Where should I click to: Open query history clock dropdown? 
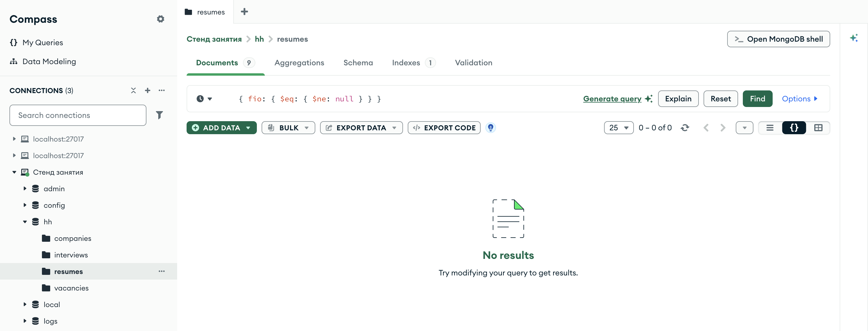204,99
